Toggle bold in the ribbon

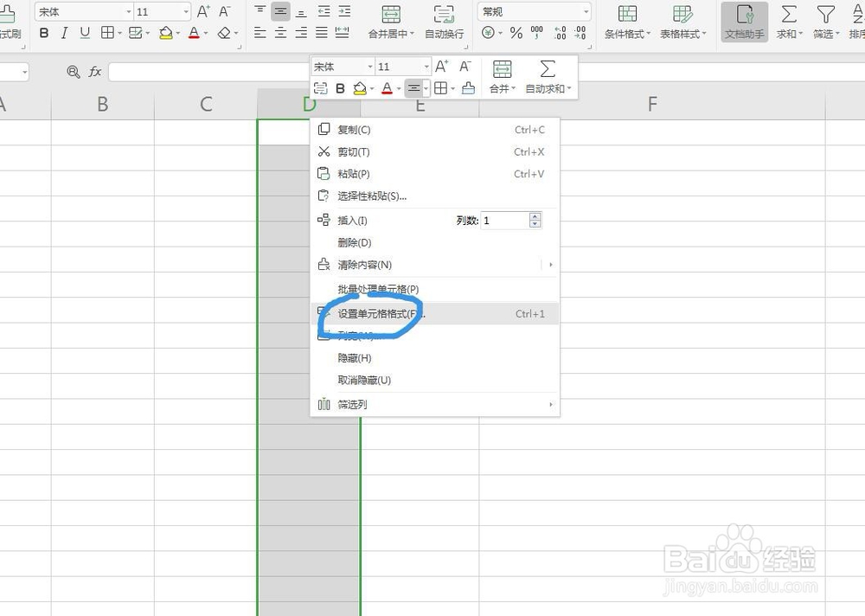click(44, 33)
